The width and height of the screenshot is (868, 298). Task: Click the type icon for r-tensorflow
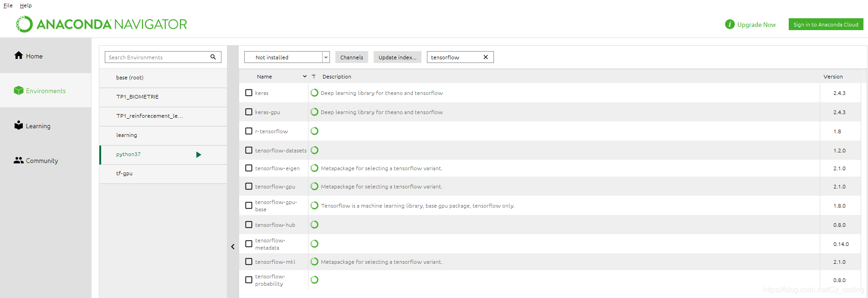(314, 131)
